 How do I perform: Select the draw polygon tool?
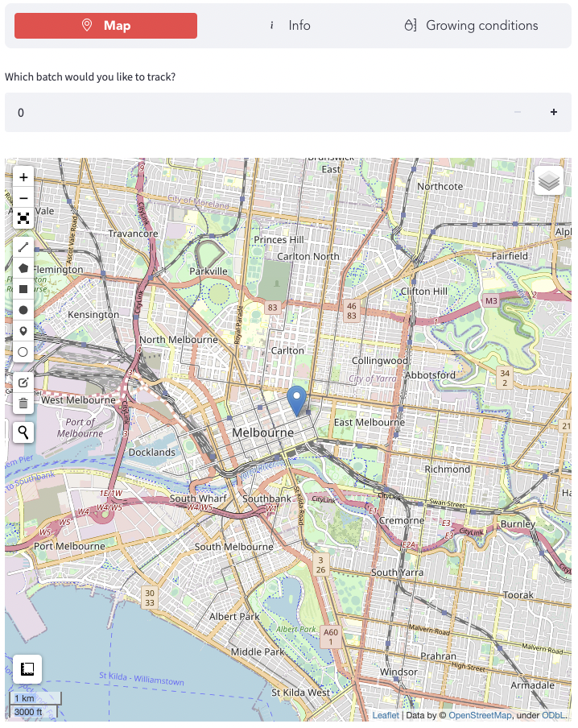(x=23, y=268)
